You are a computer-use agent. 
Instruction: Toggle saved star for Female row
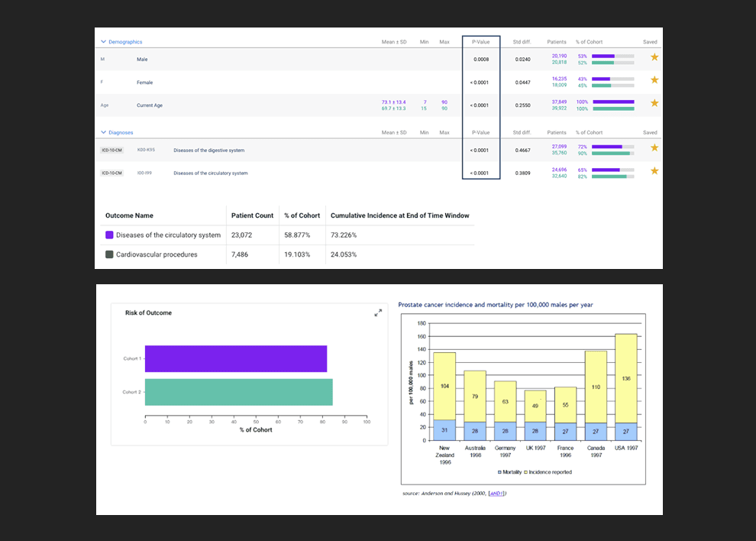tap(654, 80)
